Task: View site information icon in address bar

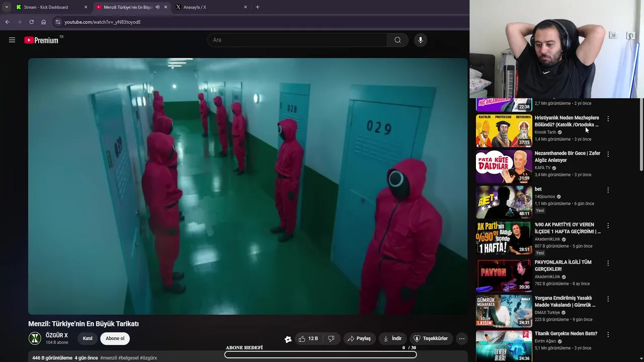Action: point(58,22)
